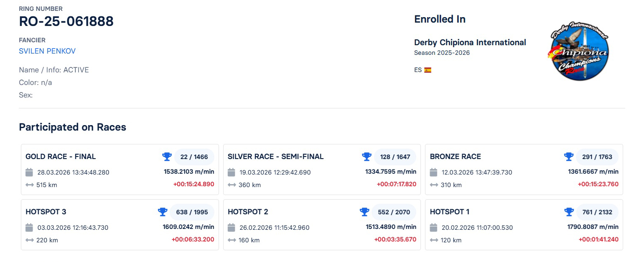Click calendar icon in Hotspot 2 card
Screen dimensions: 644x262
[232, 227]
